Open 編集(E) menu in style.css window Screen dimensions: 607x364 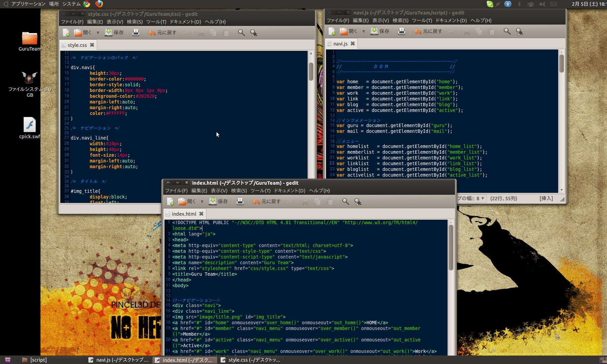(x=95, y=22)
